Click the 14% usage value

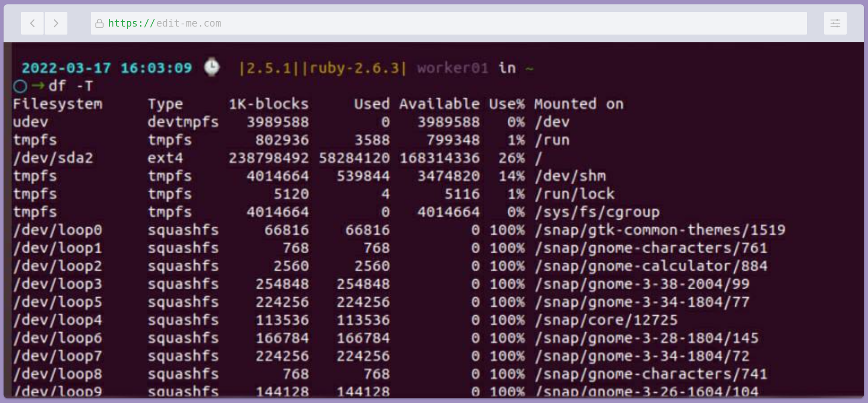(512, 176)
